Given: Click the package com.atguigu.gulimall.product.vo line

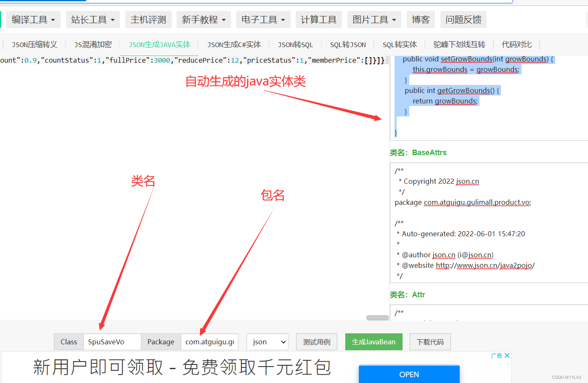Looking at the screenshot, I should (463, 202).
